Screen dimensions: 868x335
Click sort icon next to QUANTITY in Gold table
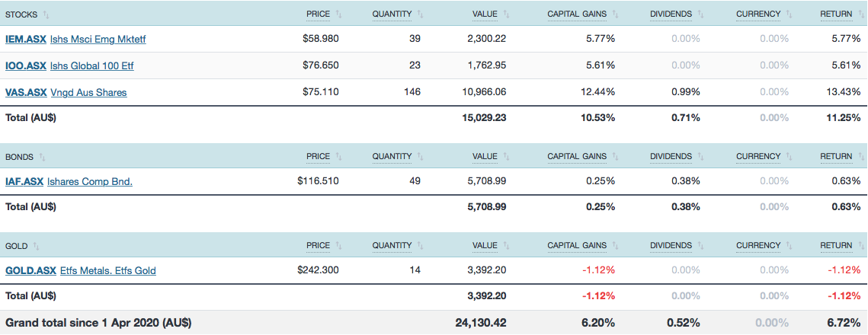click(x=420, y=246)
